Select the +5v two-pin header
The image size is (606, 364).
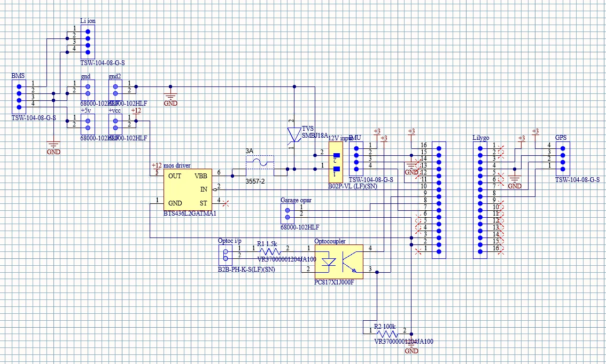(x=88, y=124)
